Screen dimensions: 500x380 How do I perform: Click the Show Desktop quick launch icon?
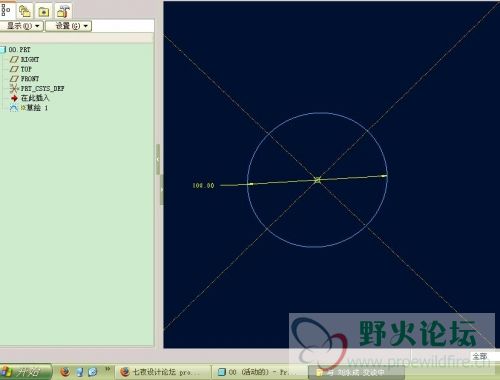pyautogui.click(x=80, y=371)
